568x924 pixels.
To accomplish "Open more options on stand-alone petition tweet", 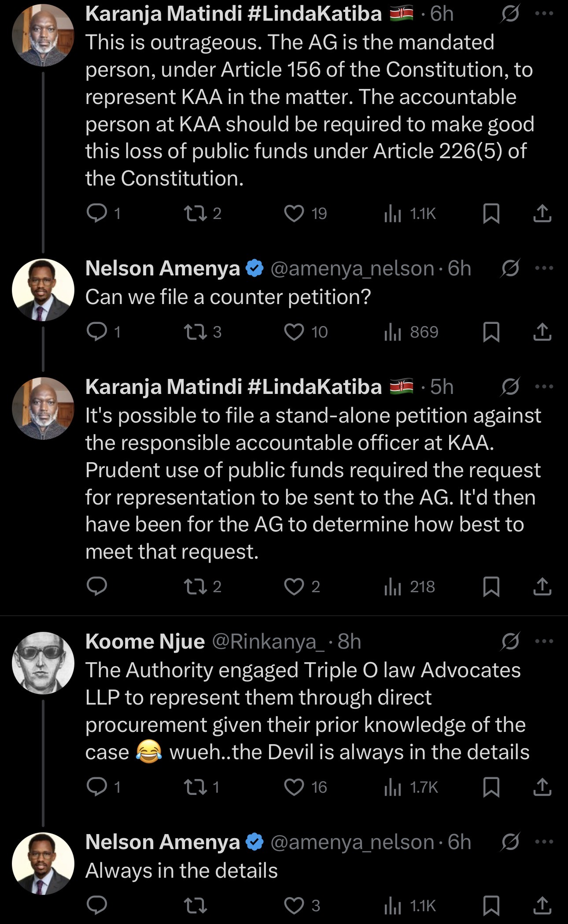I will pos(544,387).
